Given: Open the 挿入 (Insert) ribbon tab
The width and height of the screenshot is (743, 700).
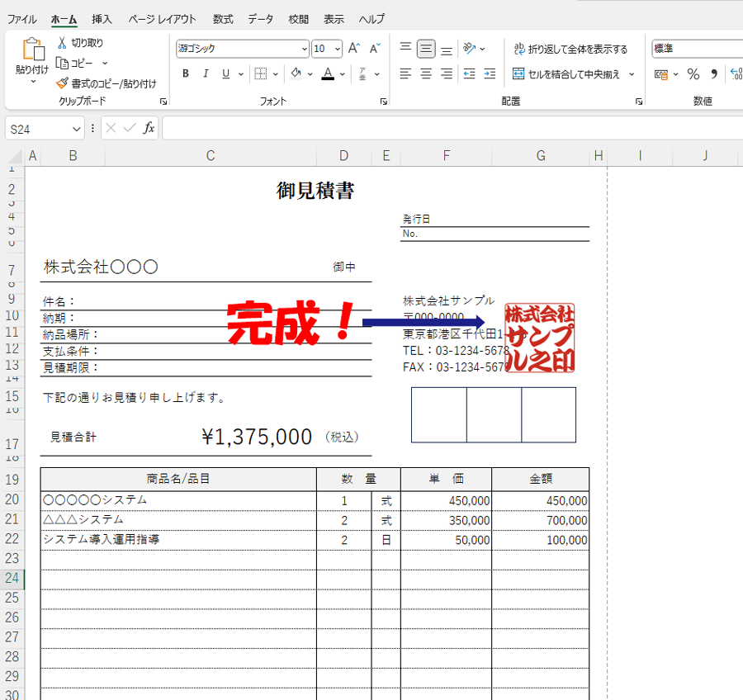Looking at the screenshot, I should 102,19.
